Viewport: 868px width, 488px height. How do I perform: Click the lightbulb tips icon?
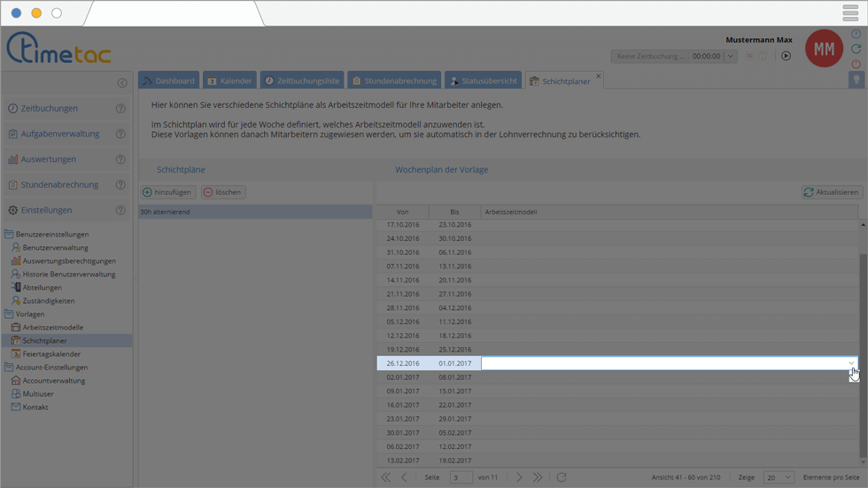tap(856, 80)
